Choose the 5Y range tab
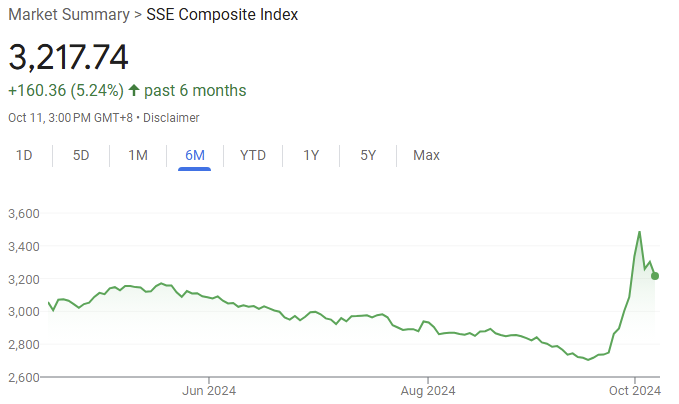The image size is (679, 404). [x=368, y=155]
